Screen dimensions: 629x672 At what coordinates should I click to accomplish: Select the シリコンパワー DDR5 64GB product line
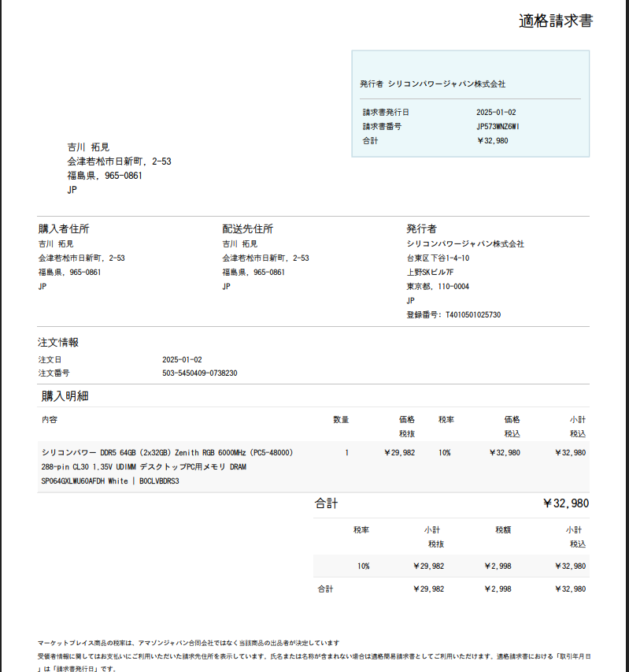(x=167, y=453)
